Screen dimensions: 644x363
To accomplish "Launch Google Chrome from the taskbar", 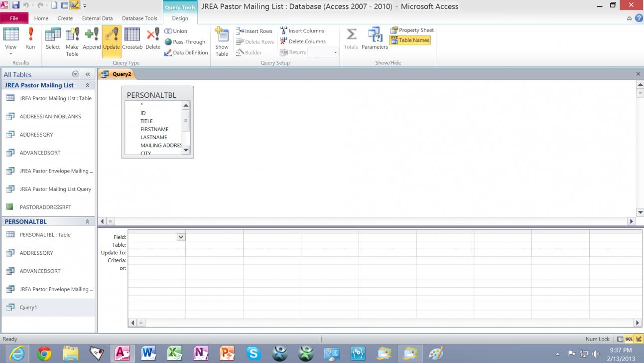I will (44, 354).
